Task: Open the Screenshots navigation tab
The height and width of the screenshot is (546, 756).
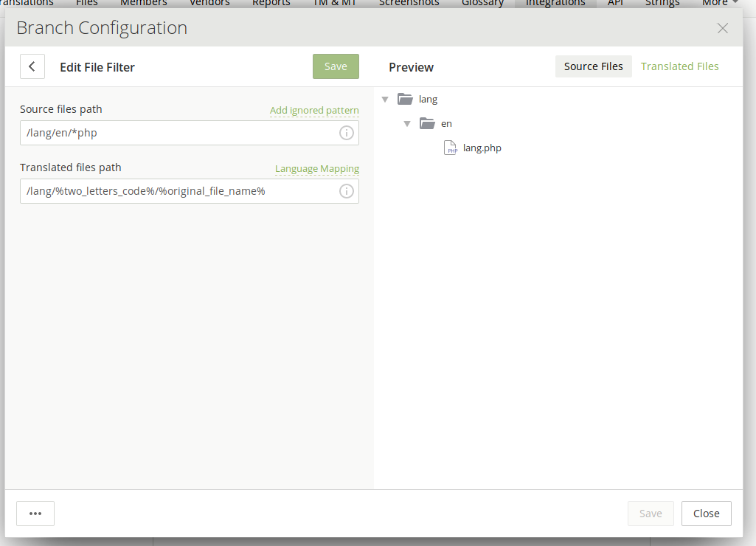Action: click(x=409, y=3)
